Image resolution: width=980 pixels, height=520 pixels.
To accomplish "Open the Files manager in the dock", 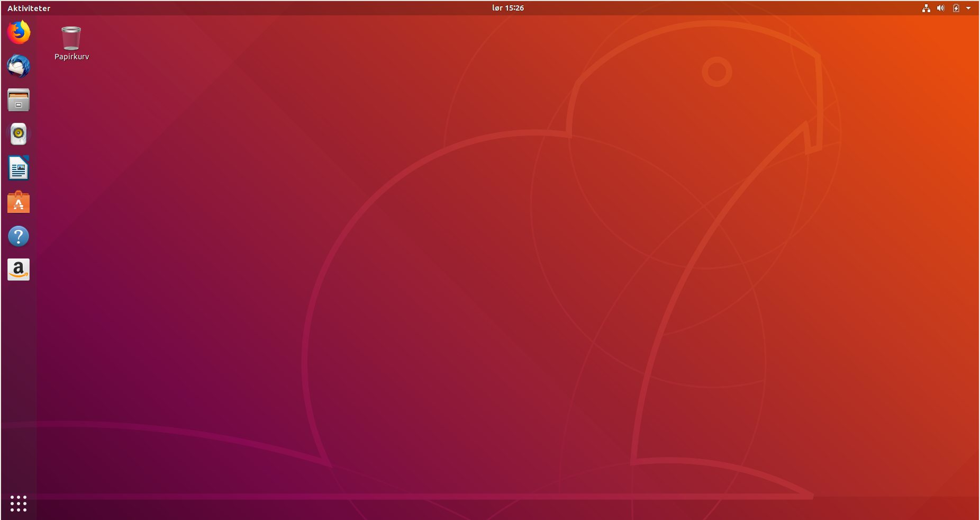I will [19, 100].
